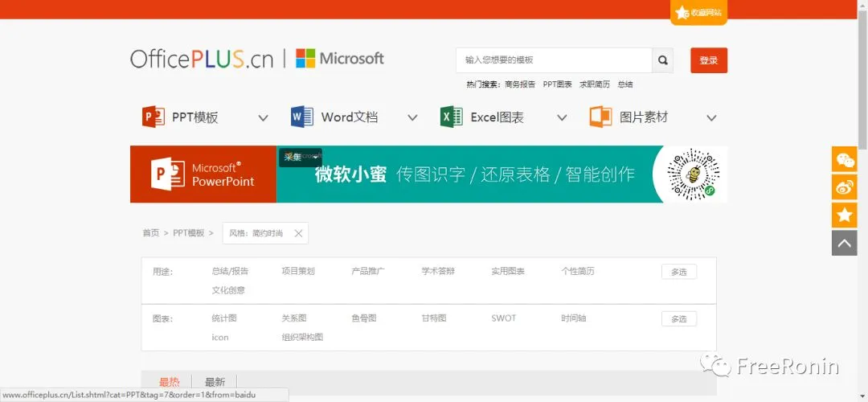Enable 多选 for the 用途 row
This screenshot has height=402, width=868.
coord(678,272)
